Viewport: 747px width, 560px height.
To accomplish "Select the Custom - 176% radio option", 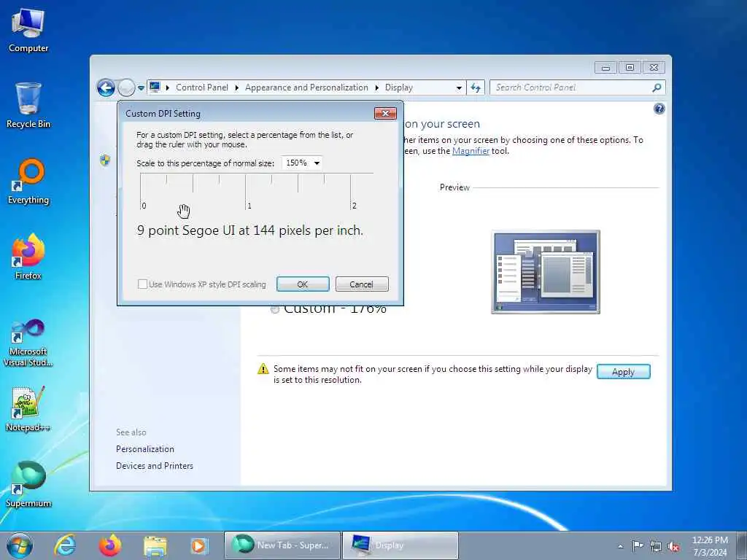I will click(x=274, y=309).
